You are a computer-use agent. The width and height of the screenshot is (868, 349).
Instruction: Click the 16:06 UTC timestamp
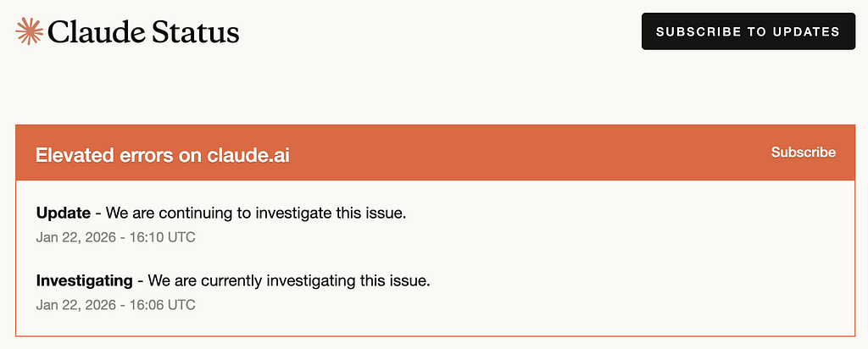[x=164, y=304]
